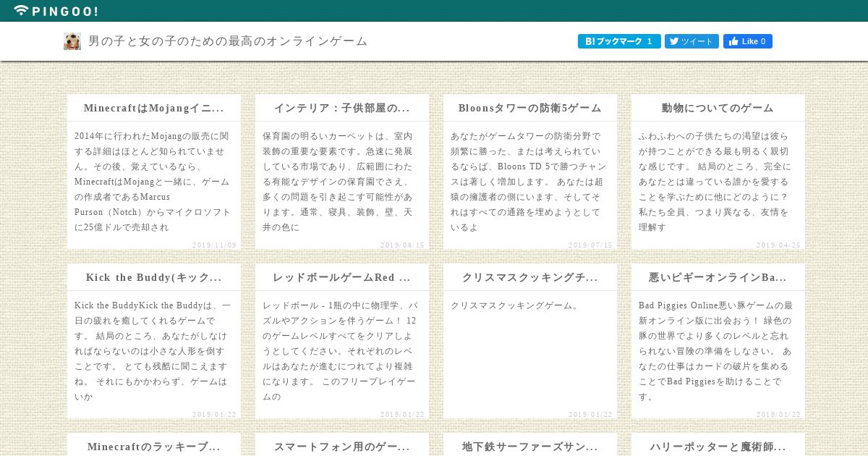The image size is (868, 456).
Task: Click the PINGOO! wifi logo
Action: (x=56, y=10)
